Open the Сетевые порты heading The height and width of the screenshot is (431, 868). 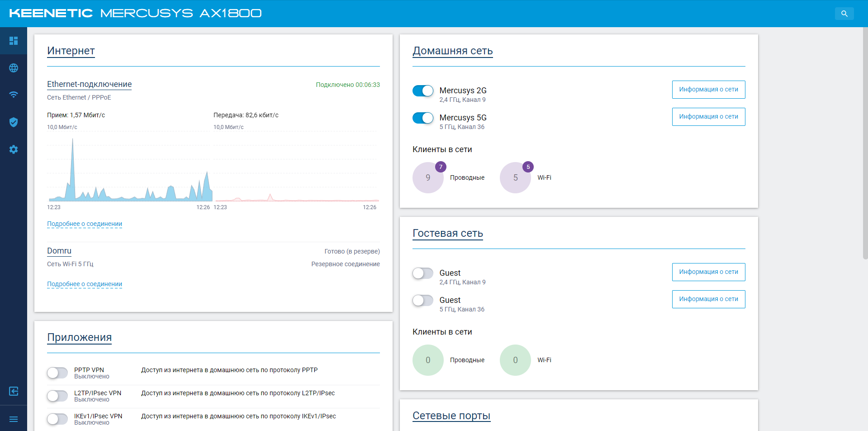[451, 416]
